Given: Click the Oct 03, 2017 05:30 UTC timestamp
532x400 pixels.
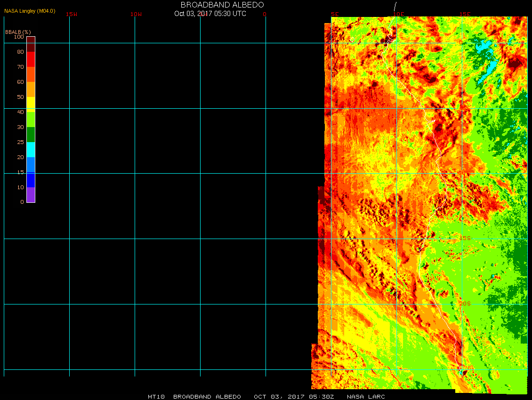Looking at the screenshot, I should coord(210,14).
